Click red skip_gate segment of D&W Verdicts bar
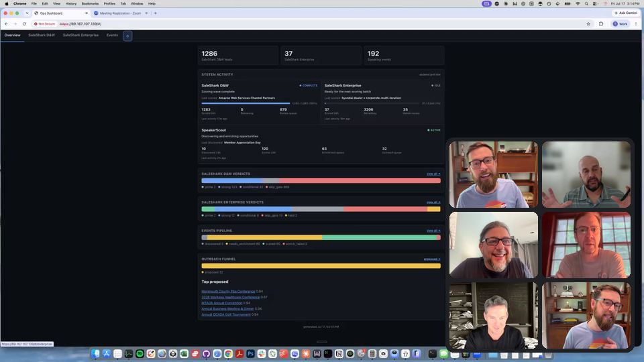 360,180
